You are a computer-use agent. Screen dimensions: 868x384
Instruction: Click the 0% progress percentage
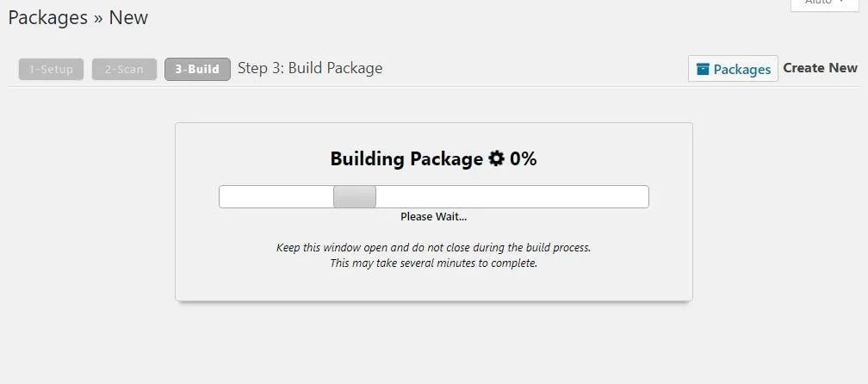tap(524, 158)
